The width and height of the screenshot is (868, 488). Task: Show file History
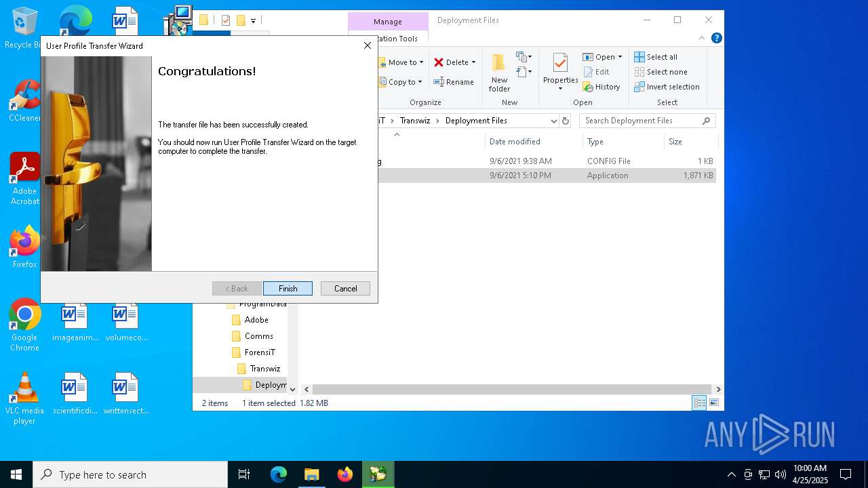pos(601,87)
